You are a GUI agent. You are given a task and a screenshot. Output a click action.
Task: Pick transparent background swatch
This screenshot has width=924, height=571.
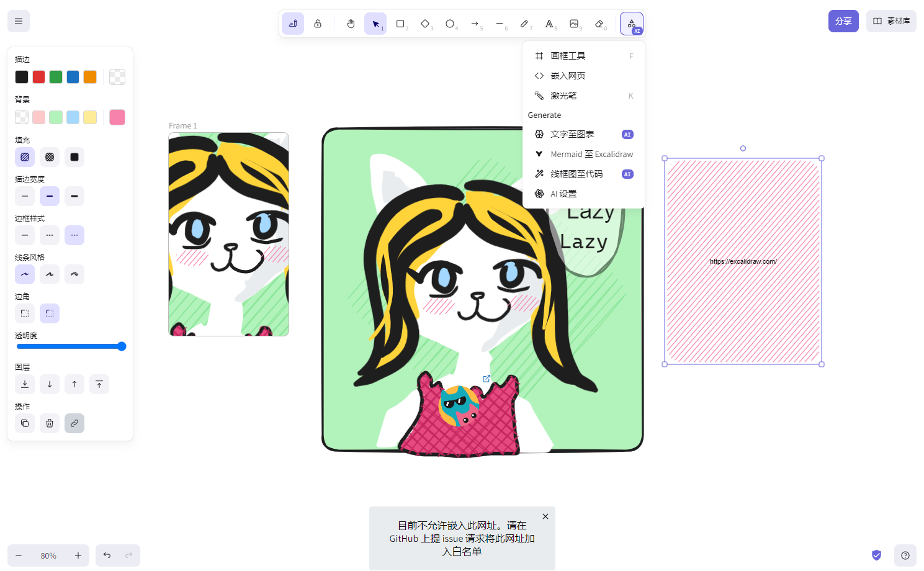tap(22, 117)
